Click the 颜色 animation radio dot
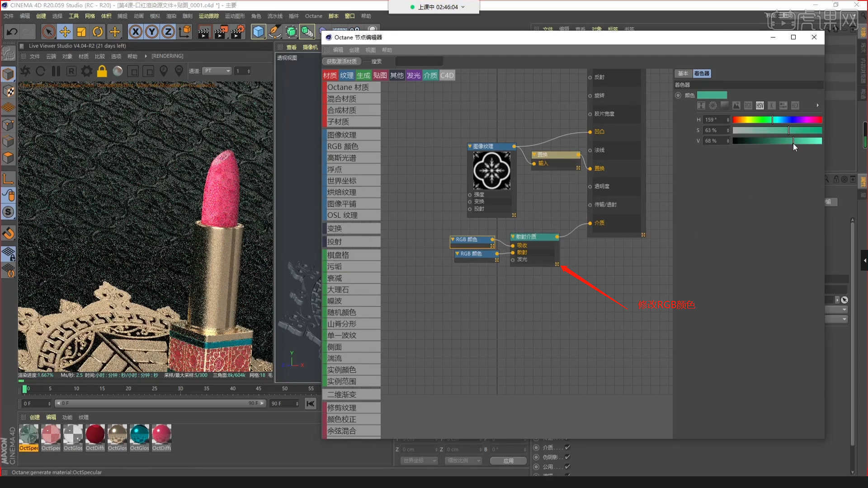This screenshot has height=488, width=868. [x=678, y=95]
